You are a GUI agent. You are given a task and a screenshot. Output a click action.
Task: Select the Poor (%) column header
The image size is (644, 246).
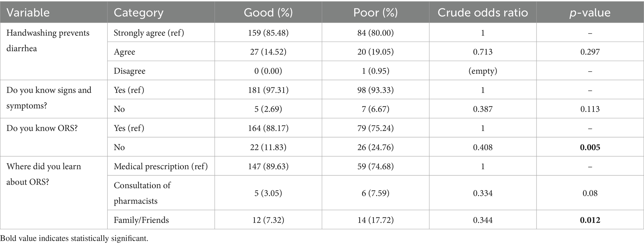[x=375, y=12]
